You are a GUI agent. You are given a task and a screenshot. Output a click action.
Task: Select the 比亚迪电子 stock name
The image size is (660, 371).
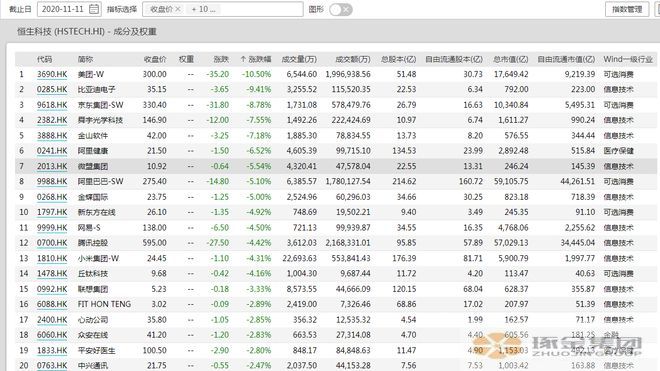pyautogui.click(x=96, y=89)
